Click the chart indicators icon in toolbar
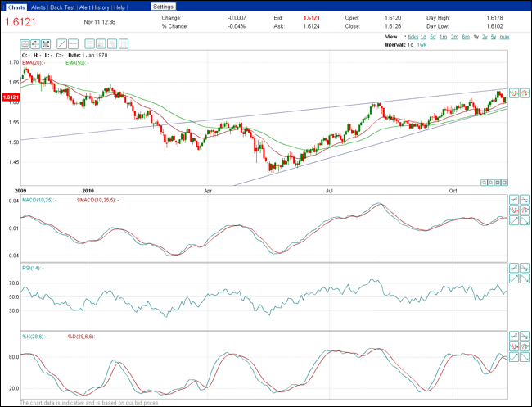The image size is (532, 407). [25, 43]
